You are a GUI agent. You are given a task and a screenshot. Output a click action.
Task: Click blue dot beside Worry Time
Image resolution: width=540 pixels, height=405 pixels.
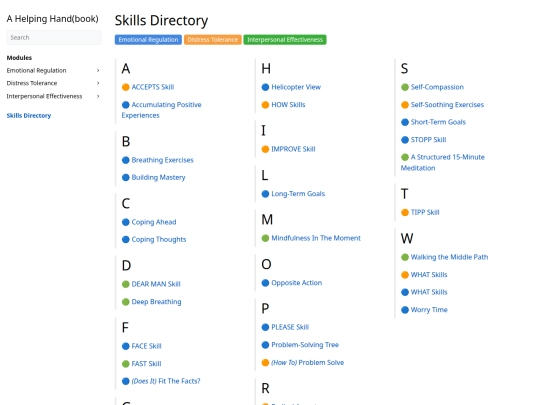[x=405, y=310]
